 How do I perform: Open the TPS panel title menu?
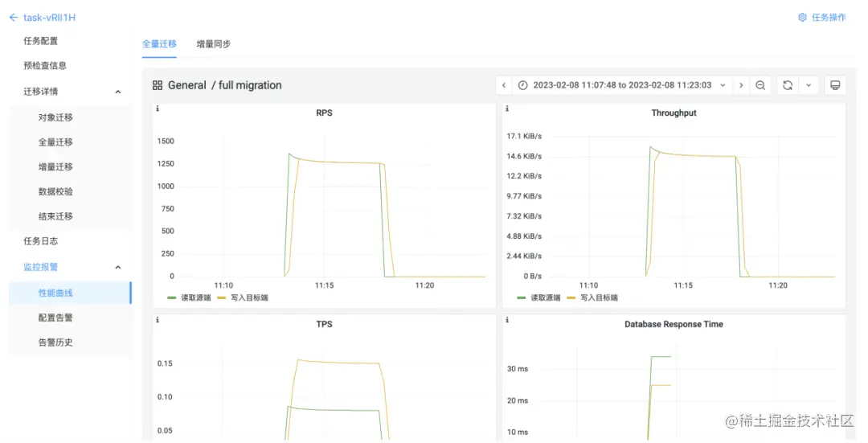tap(325, 325)
